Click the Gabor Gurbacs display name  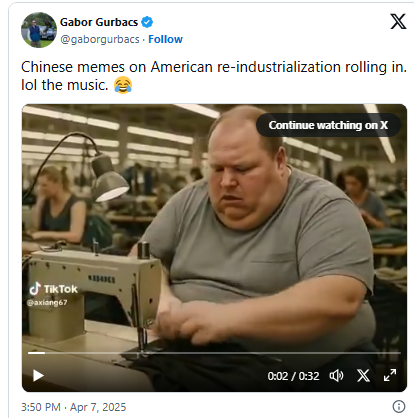[x=99, y=22]
